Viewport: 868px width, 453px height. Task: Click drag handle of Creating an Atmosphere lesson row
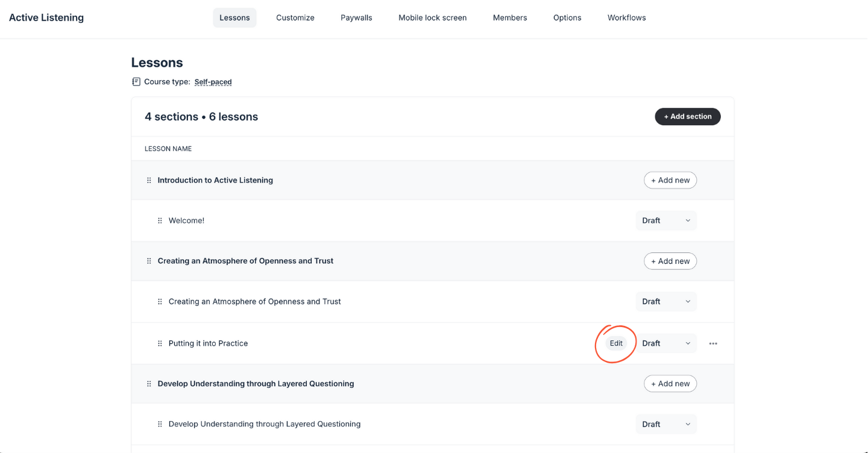160,301
